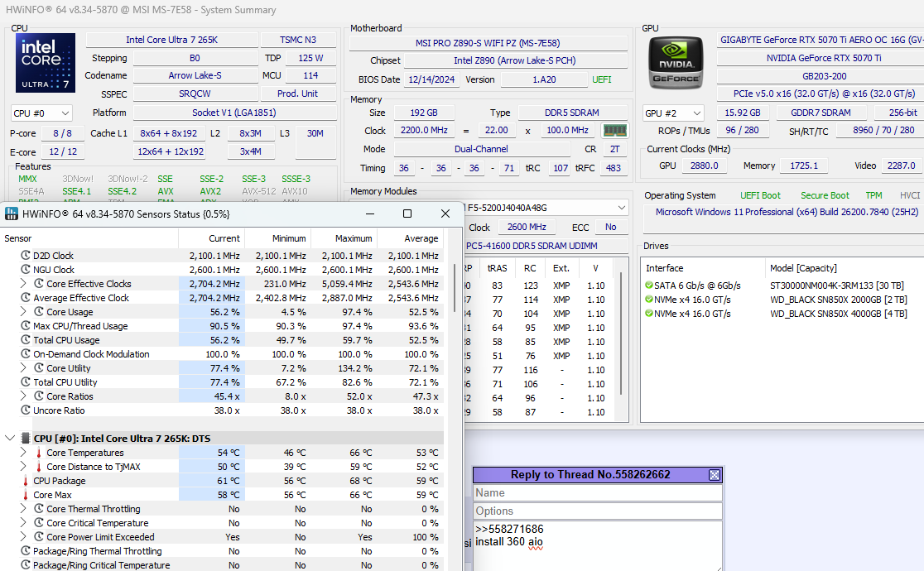Image resolution: width=924 pixels, height=571 pixels.
Task: Click the Sensor column header
Action: [89, 238]
